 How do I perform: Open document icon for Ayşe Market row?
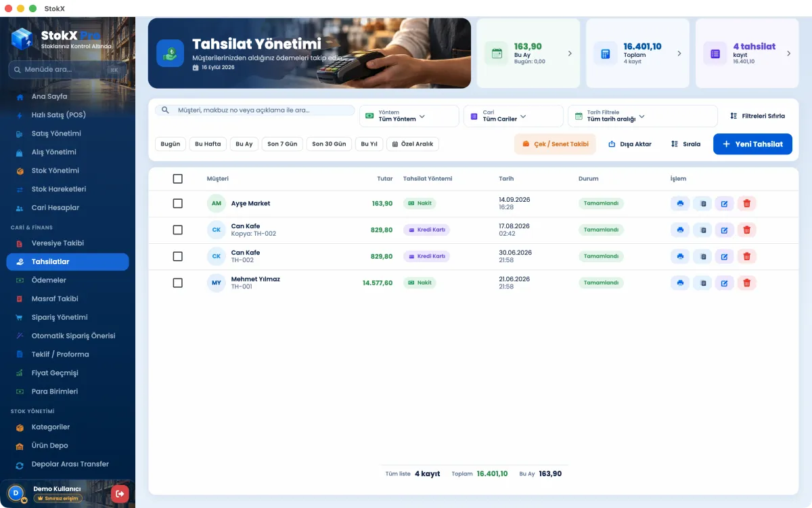(x=702, y=203)
